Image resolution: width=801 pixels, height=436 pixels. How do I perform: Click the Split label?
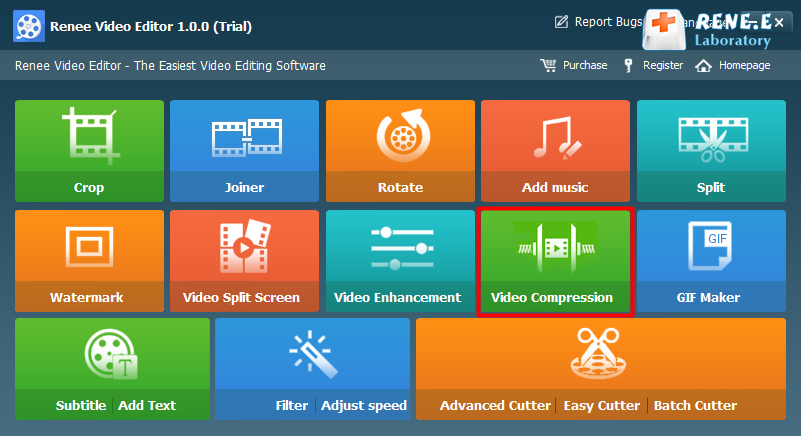point(711,188)
